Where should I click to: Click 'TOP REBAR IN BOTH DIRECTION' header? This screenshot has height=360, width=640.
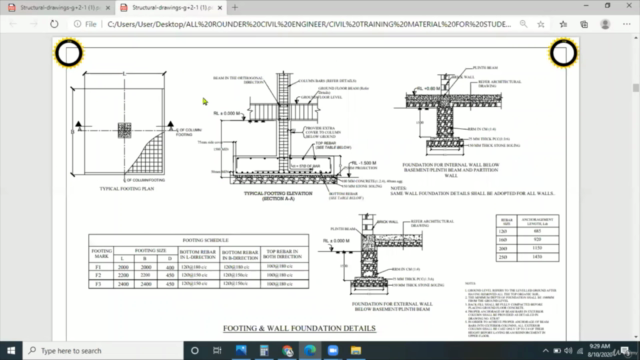pyautogui.click(x=282, y=254)
